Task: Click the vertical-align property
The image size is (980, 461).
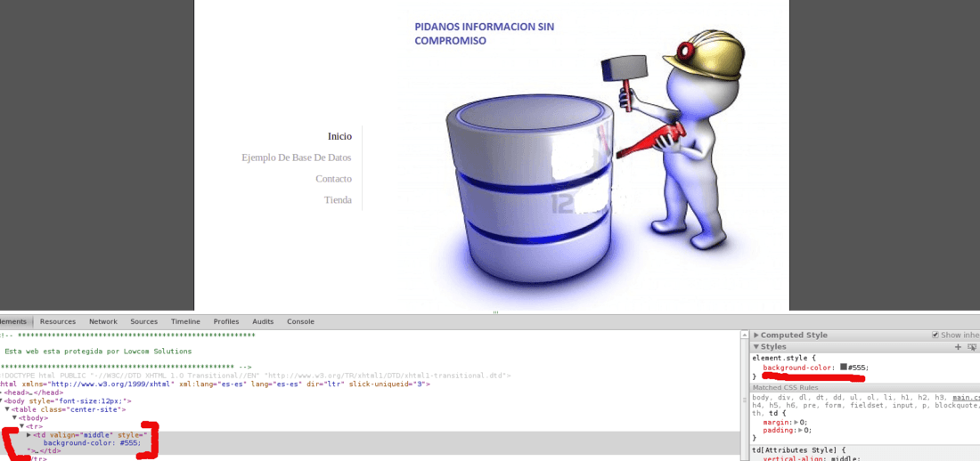Action: point(794,458)
